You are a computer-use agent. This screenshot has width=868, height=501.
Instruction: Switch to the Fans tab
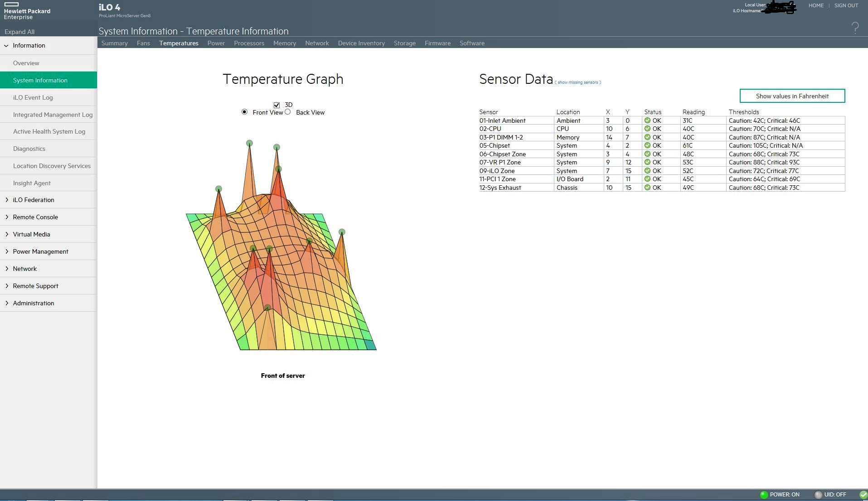[x=143, y=43]
